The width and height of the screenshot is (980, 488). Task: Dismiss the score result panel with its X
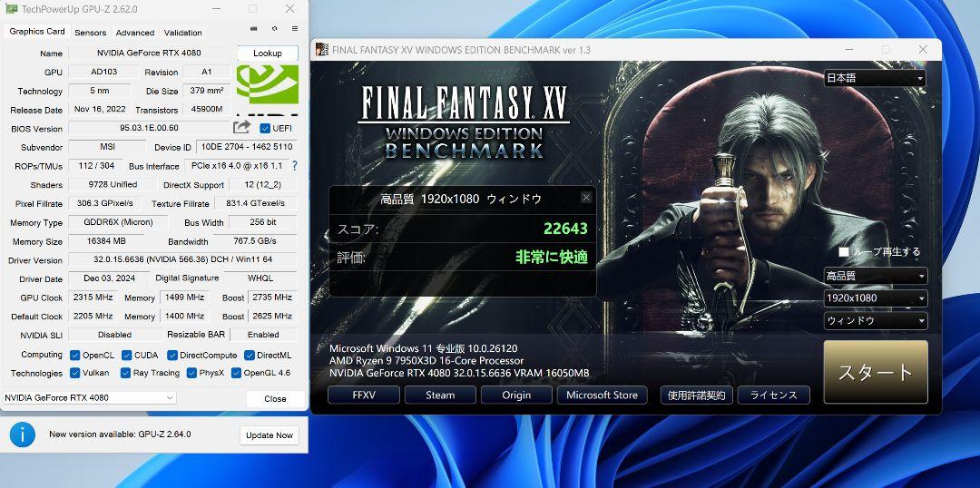(586, 198)
